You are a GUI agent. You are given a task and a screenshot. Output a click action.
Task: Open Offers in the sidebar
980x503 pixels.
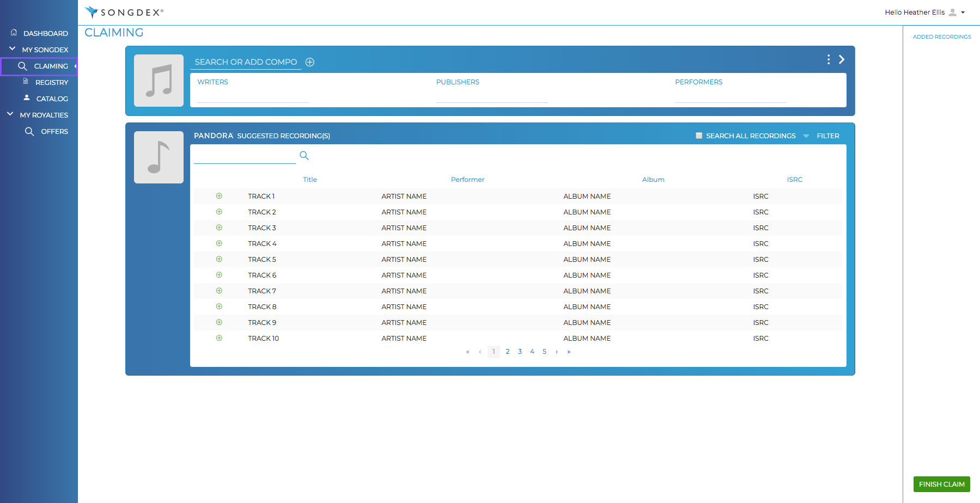pos(54,131)
